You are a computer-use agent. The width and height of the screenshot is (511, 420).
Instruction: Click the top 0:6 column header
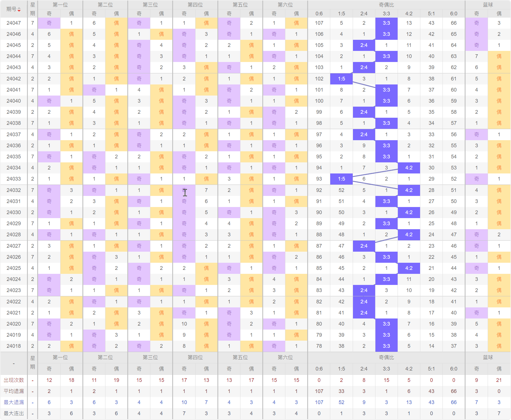tap(319, 14)
